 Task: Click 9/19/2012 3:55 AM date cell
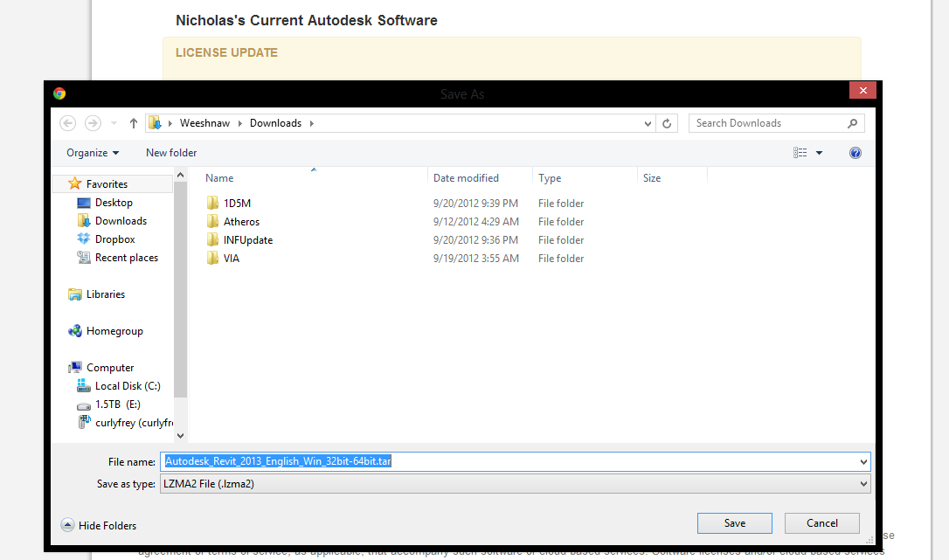coord(475,258)
